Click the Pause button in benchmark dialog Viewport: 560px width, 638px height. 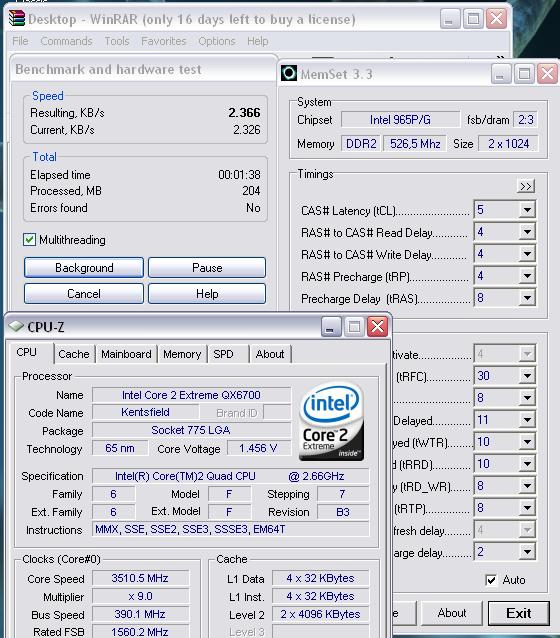coord(207,268)
